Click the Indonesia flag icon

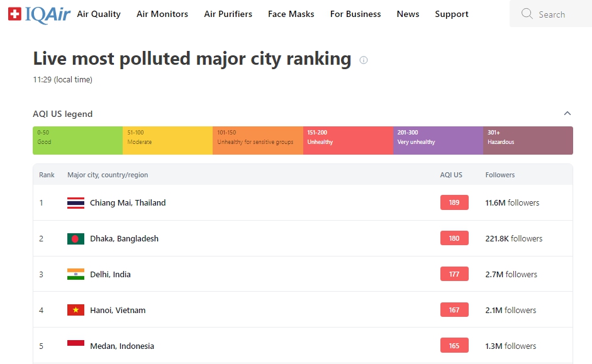coord(75,345)
